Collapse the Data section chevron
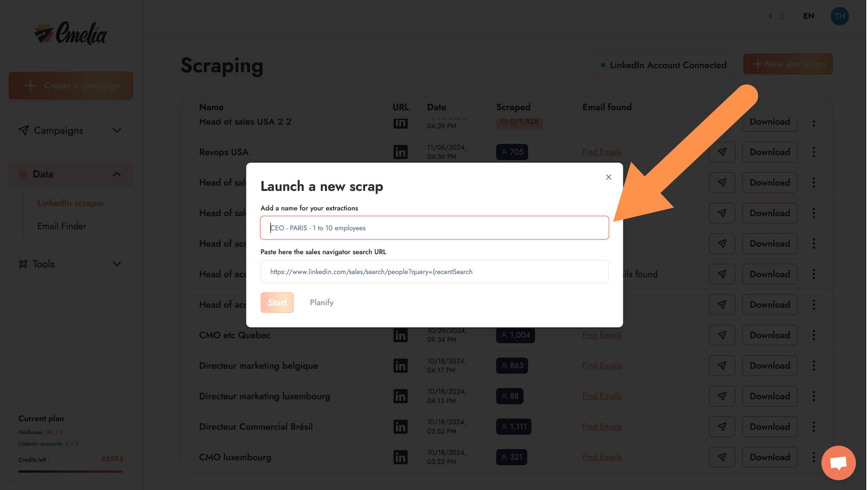Screen dimensions: 868x490 (117, 174)
